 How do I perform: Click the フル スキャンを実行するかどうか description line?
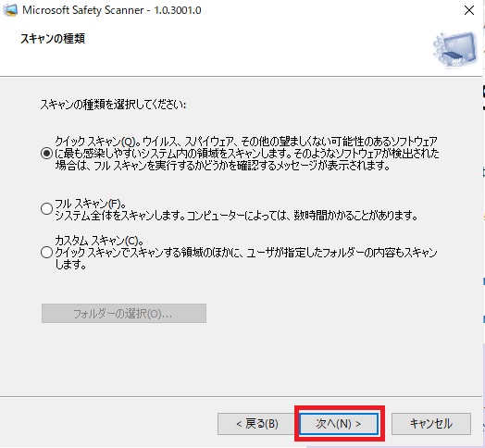point(223,166)
